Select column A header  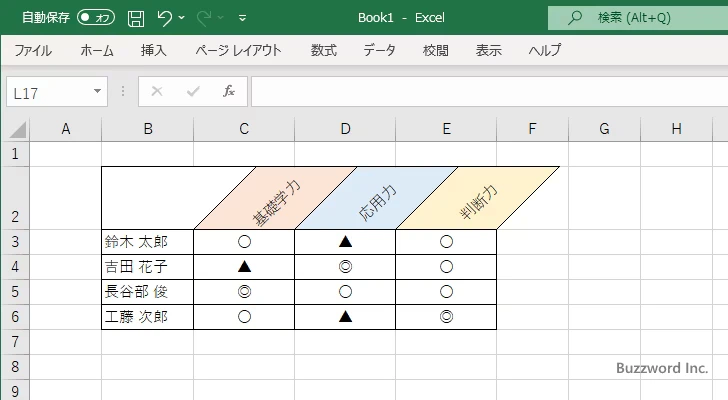coord(65,129)
